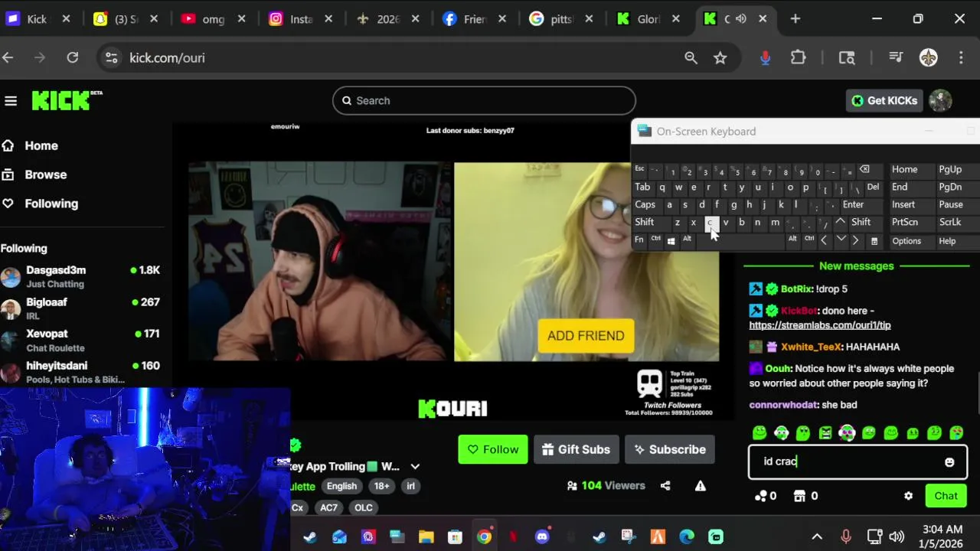Image resolution: width=980 pixels, height=551 pixels.
Task: Click the shop icon below chat
Action: pyautogui.click(x=799, y=496)
